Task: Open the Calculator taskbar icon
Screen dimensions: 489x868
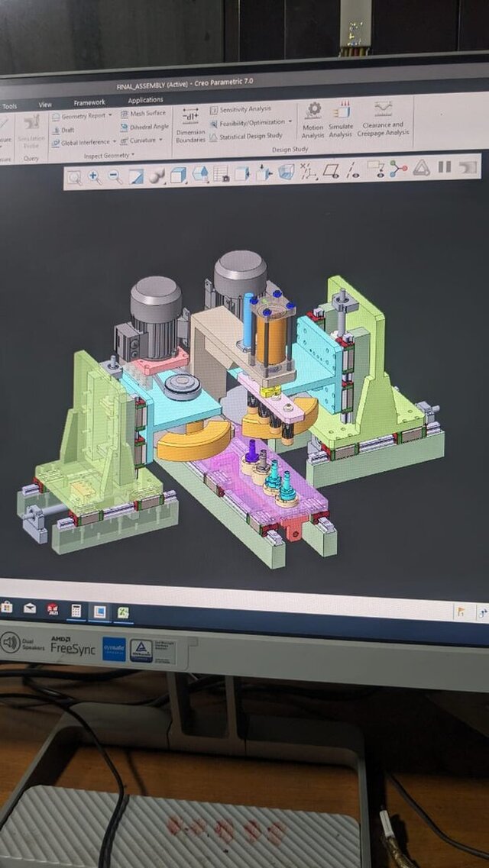Action: (76, 611)
